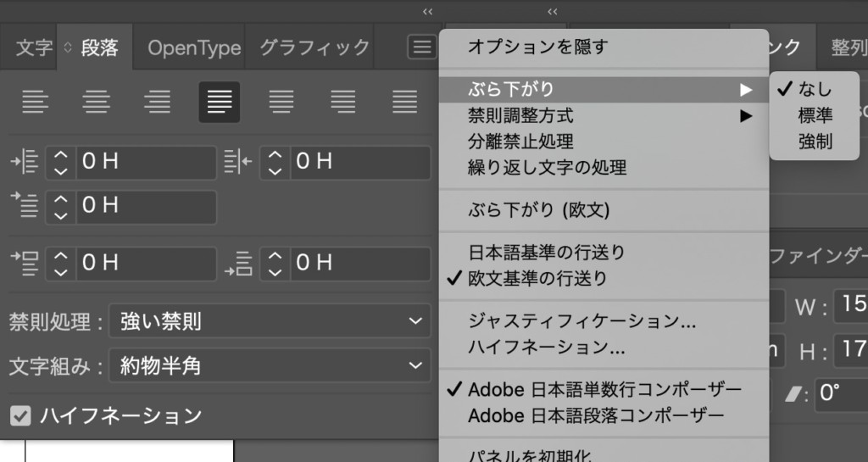Select justify with last line left icon
The height and width of the screenshot is (462, 868).
(219, 103)
